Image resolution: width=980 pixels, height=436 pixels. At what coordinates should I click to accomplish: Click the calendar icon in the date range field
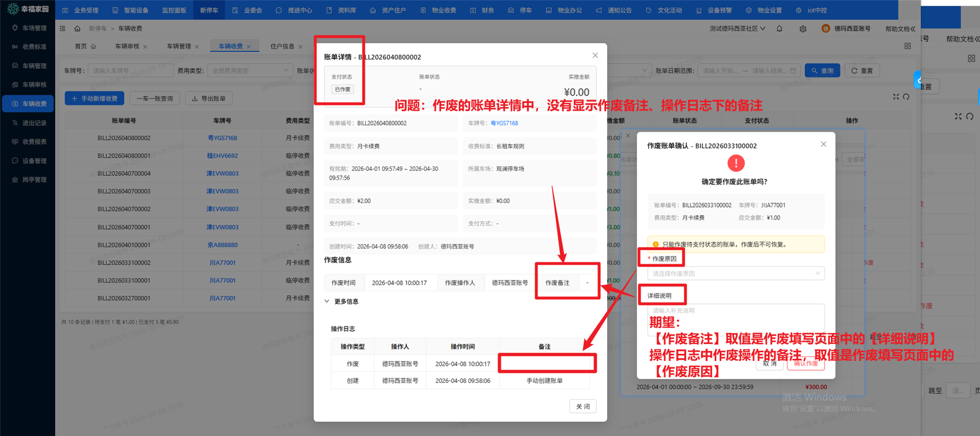pyautogui.click(x=793, y=71)
